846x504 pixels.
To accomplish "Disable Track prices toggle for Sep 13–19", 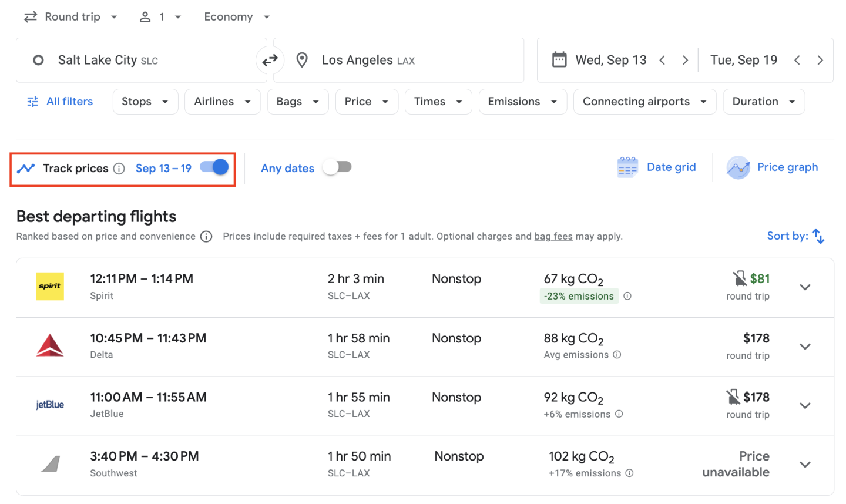I will [214, 167].
